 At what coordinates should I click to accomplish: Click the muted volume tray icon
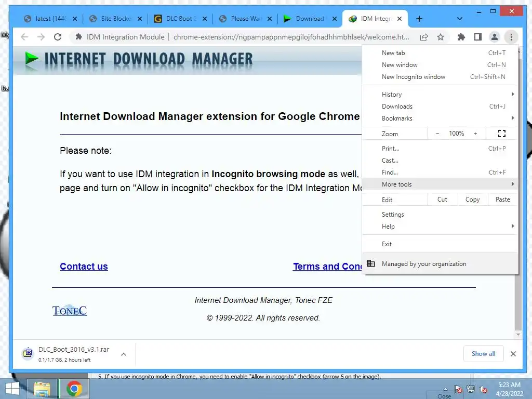click(483, 389)
